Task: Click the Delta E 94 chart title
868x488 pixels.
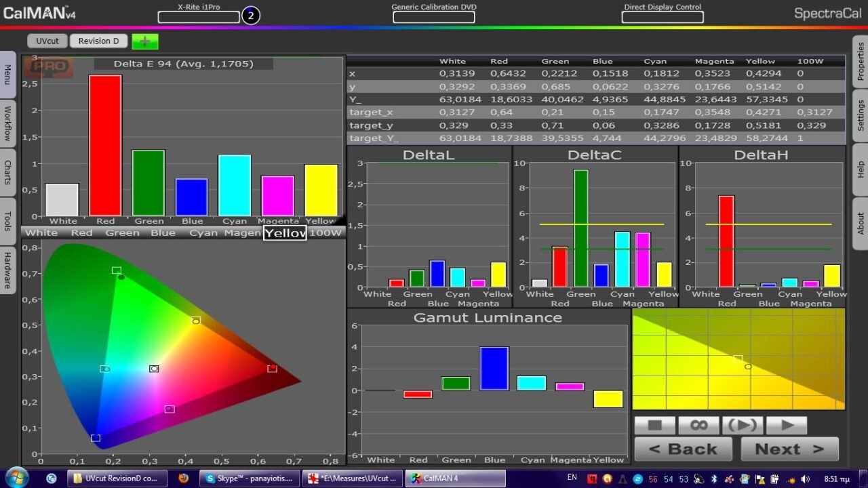Action: click(x=183, y=64)
